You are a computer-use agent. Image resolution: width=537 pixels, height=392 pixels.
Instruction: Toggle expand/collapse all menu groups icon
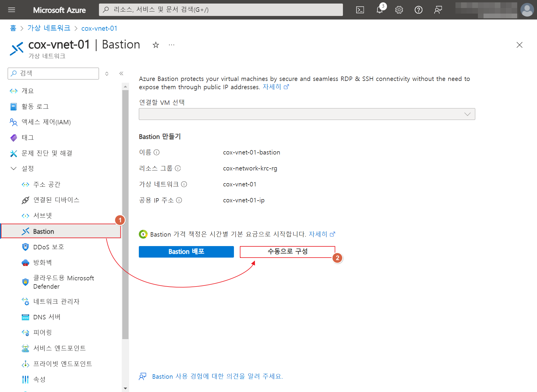coord(107,74)
